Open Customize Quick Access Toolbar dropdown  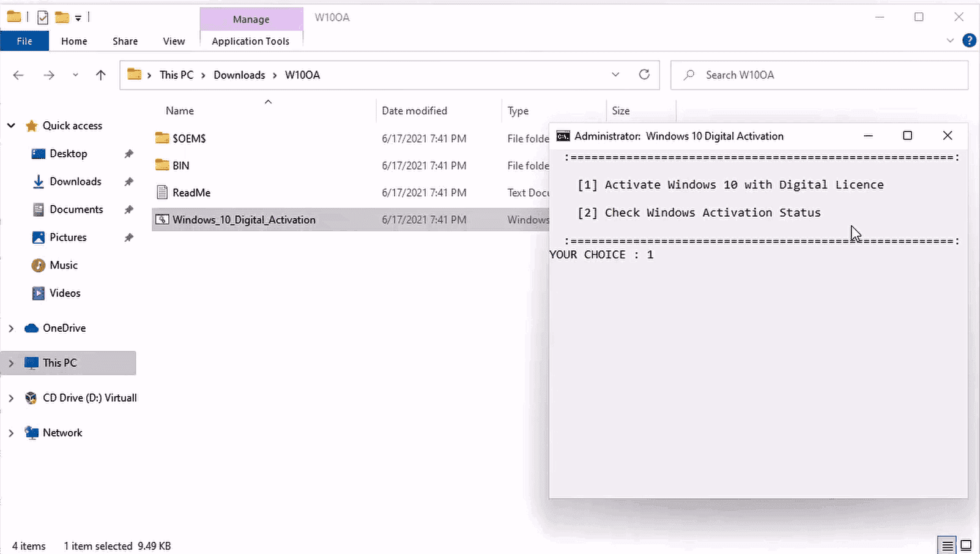(x=78, y=18)
